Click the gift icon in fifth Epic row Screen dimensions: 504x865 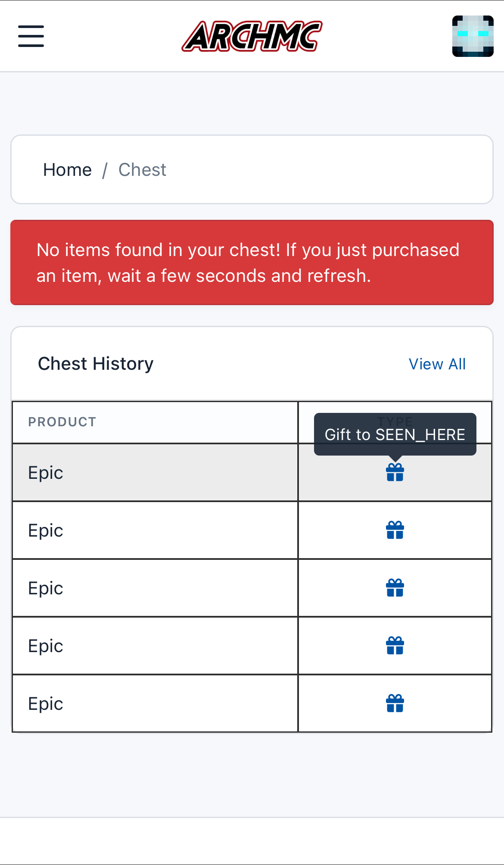click(395, 703)
